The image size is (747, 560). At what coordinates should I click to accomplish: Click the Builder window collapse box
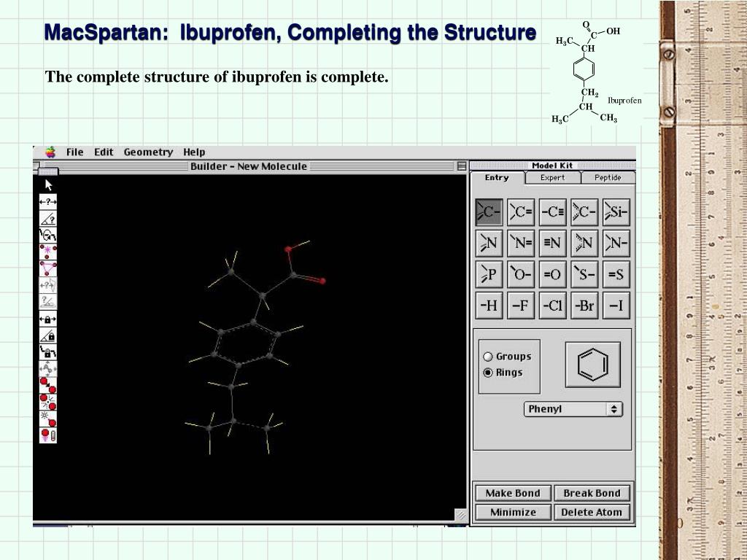(461, 166)
